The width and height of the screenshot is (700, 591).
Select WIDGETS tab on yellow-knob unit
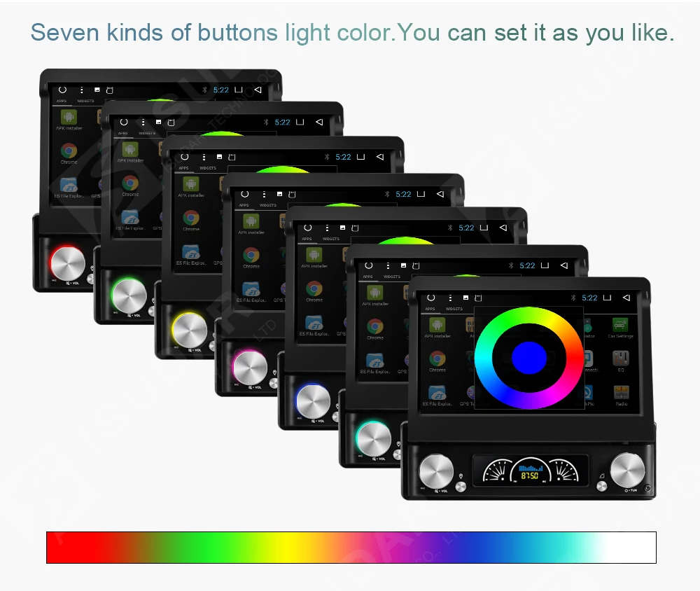click(208, 168)
